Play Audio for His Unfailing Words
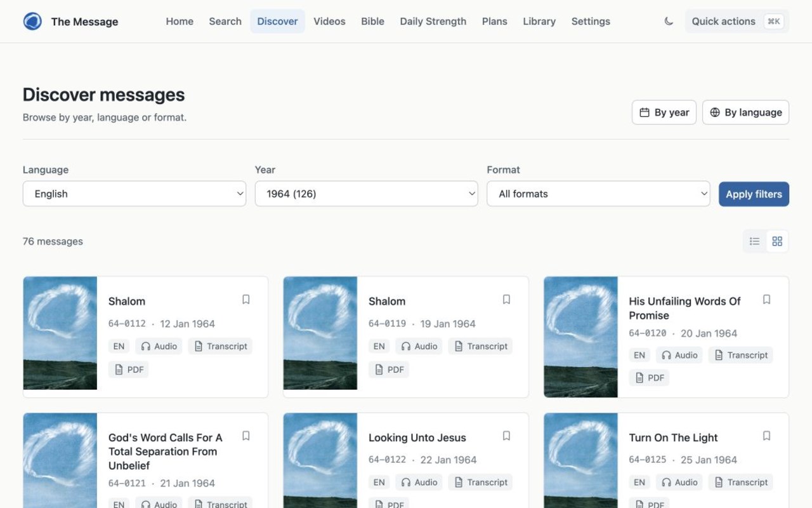Image resolution: width=812 pixels, height=508 pixels. coord(679,355)
